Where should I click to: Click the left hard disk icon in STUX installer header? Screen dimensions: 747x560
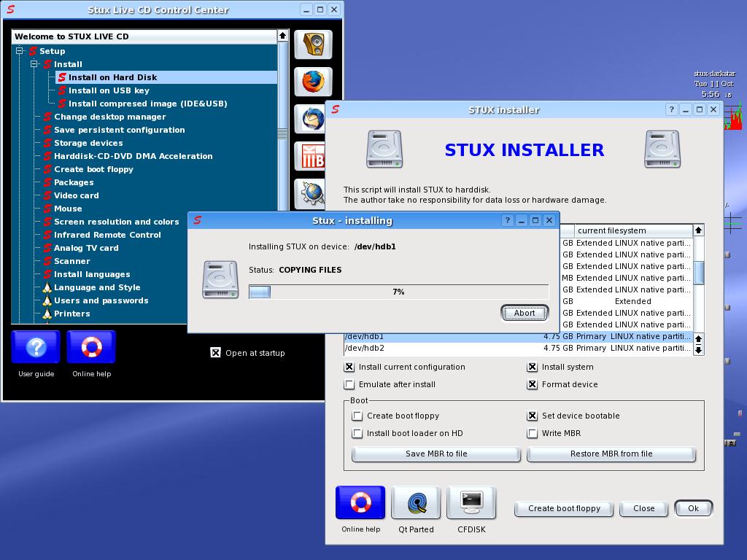(384, 149)
